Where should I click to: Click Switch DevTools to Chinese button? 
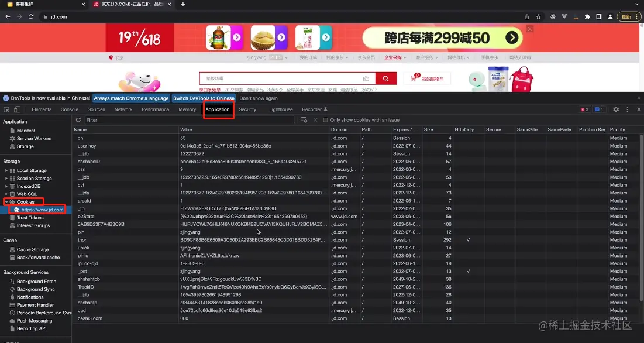click(x=204, y=98)
